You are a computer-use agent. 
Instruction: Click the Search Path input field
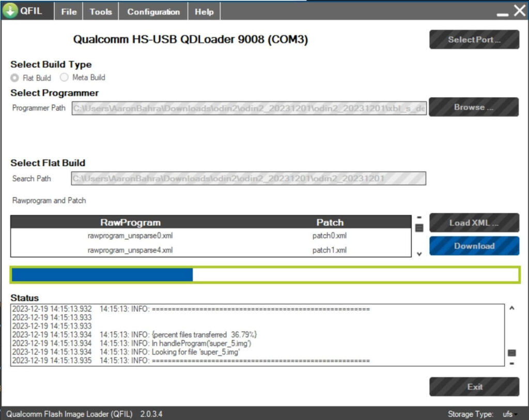point(248,179)
